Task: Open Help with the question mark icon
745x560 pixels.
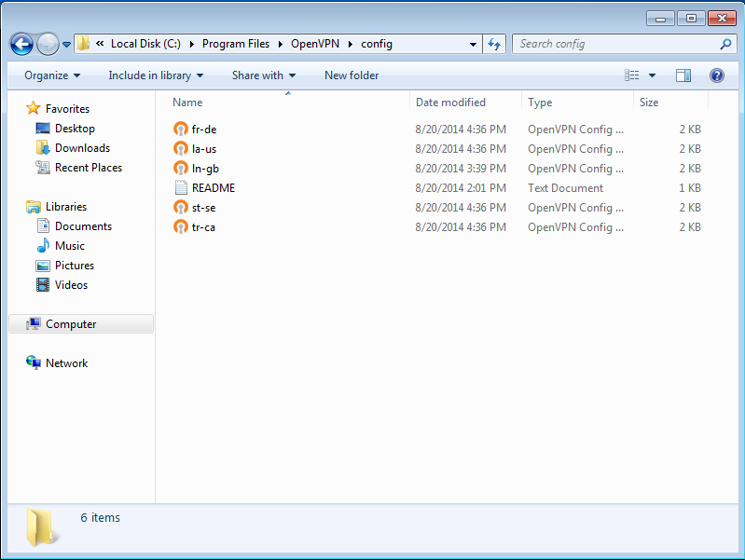Action: [x=716, y=75]
